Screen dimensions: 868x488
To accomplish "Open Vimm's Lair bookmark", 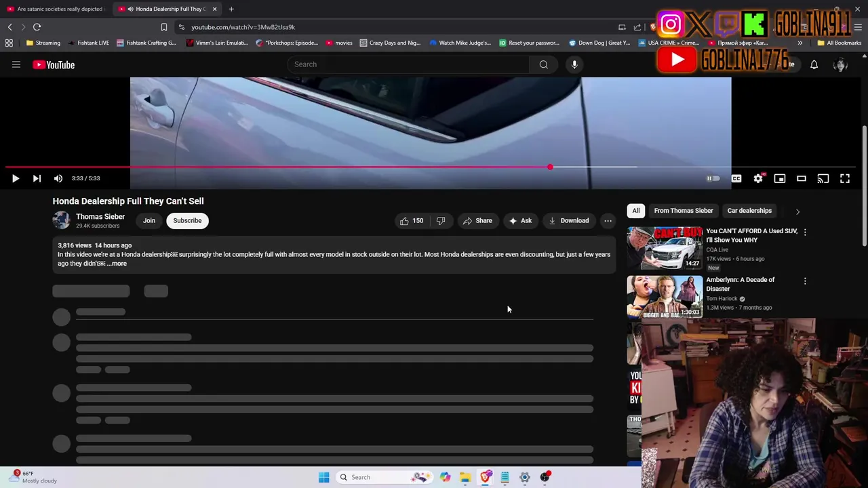I will (217, 43).
